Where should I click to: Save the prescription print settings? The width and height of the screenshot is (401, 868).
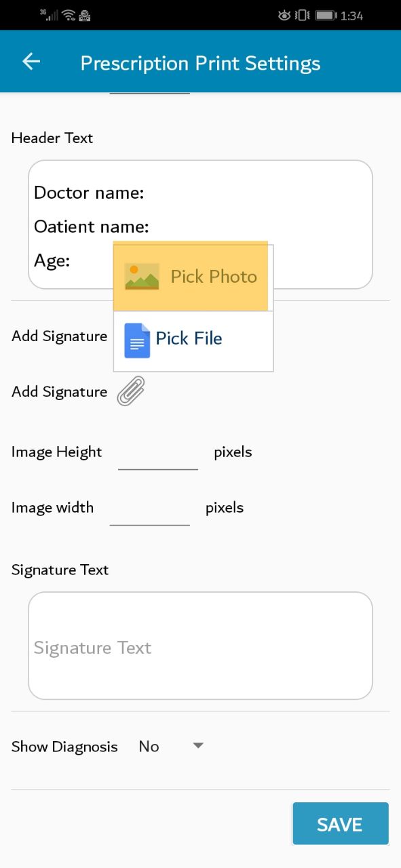pyautogui.click(x=341, y=824)
